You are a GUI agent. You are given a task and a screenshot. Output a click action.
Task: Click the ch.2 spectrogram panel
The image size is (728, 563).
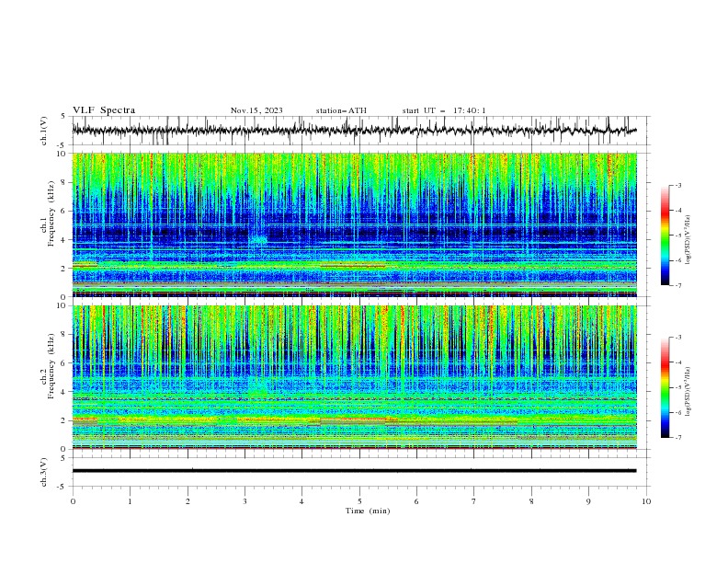pos(355,377)
